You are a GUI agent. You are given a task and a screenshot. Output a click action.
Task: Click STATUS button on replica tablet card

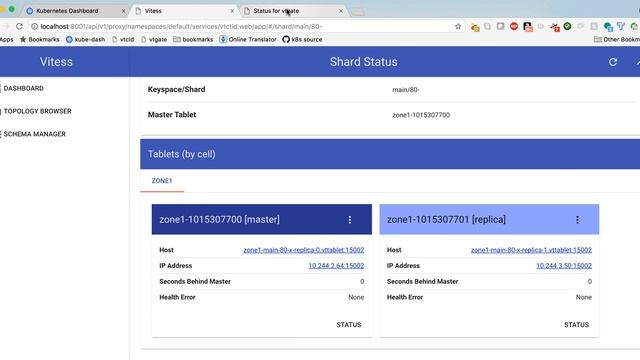point(576,324)
